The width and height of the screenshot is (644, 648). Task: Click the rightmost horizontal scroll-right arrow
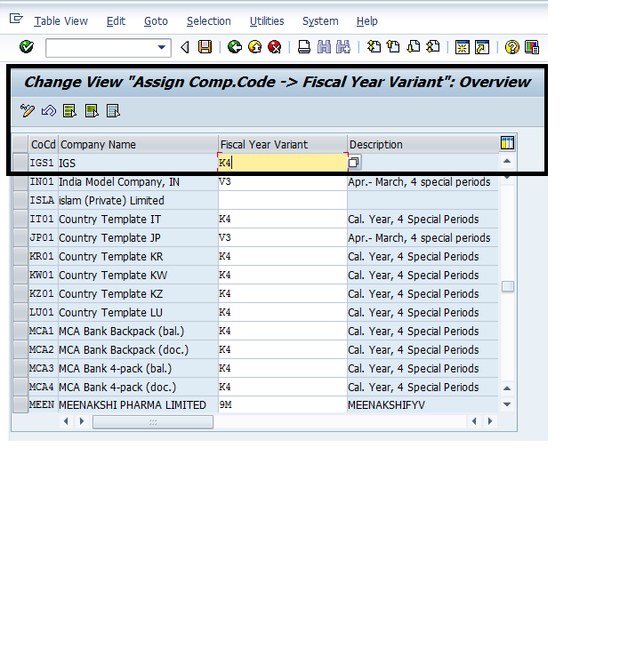coord(490,421)
